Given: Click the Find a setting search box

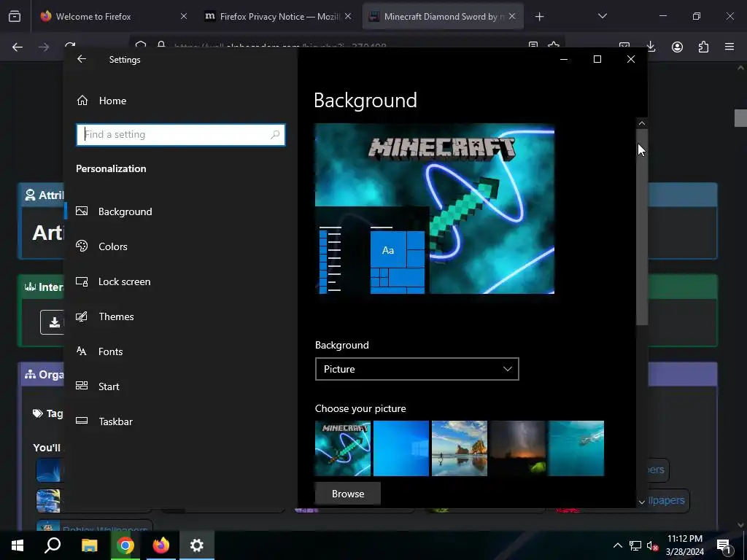Looking at the screenshot, I should (181, 134).
